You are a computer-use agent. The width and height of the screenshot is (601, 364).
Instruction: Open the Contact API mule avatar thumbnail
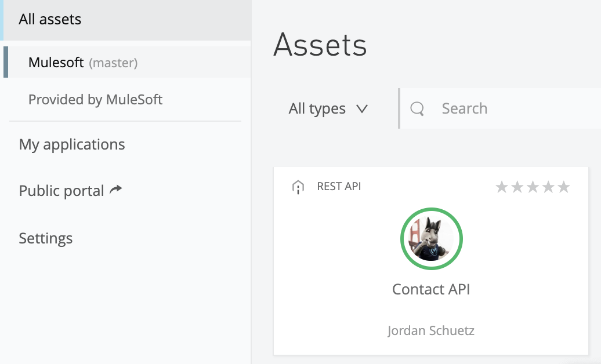pyautogui.click(x=431, y=239)
